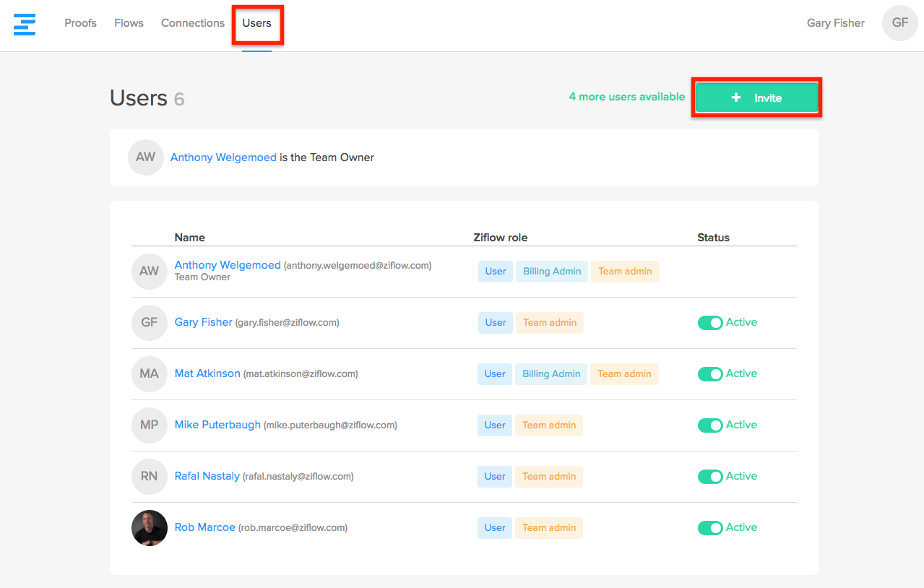Click the GF profile avatar in header
The width and height of the screenshot is (924, 588).
click(x=899, y=23)
